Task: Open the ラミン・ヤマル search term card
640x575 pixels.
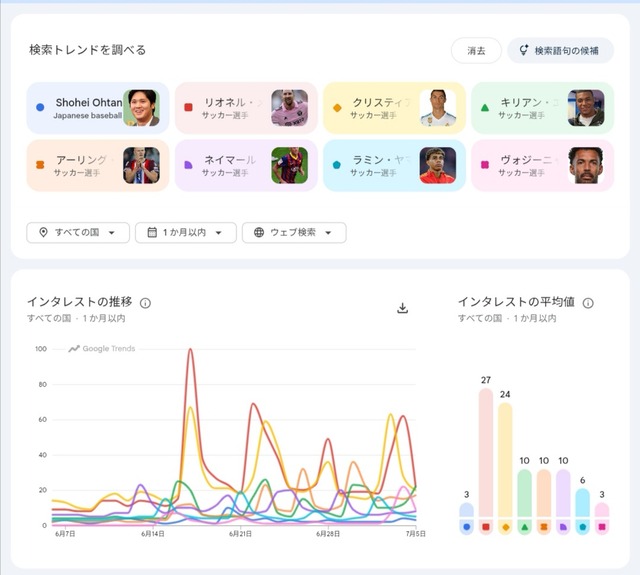Action: pyautogui.click(x=394, y=166)
